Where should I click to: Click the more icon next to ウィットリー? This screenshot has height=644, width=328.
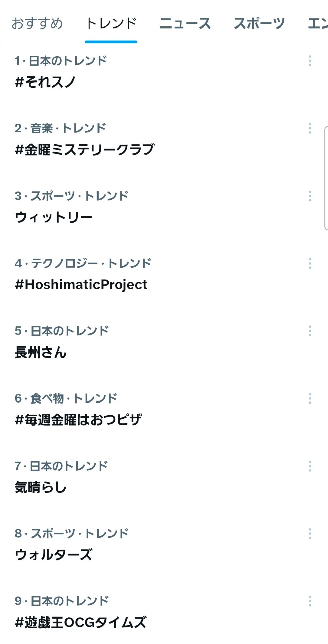pyautogui.click(x=310, y=196)
